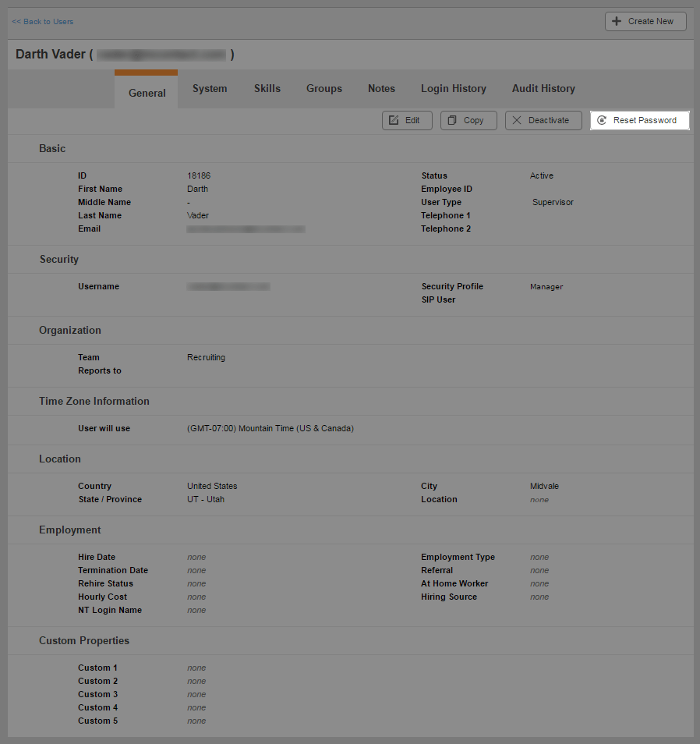Viewport: 700px width, 744px height.
Task: View the Login History tab
Action: click(x=454, y=88)
